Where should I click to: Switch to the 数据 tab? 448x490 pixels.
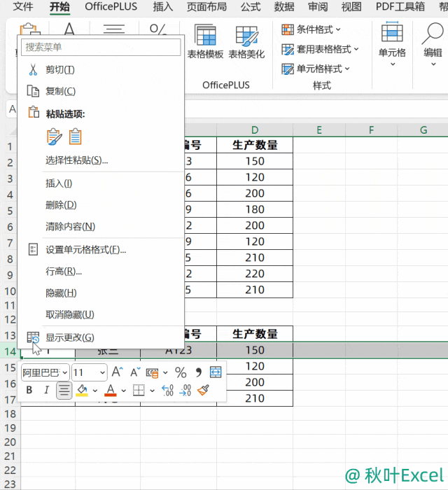pos(284,6)
